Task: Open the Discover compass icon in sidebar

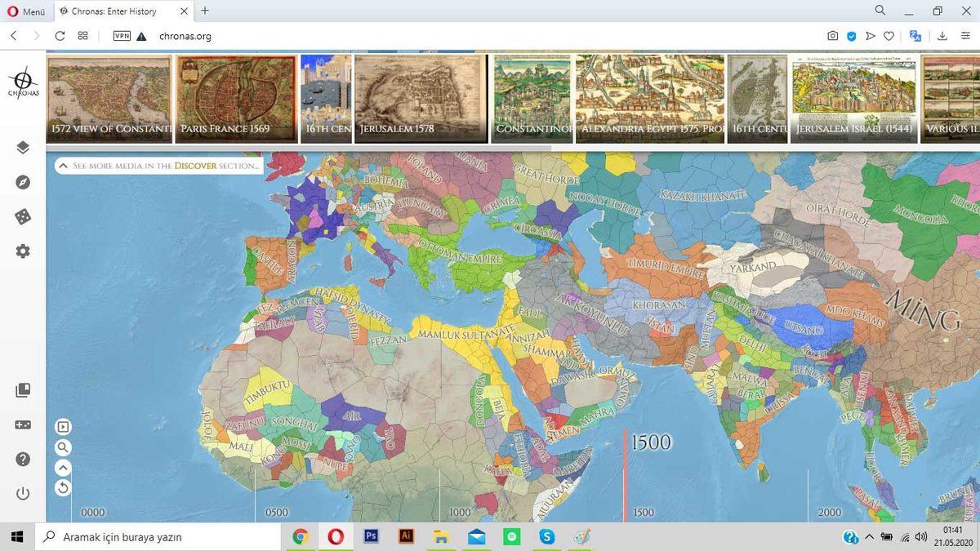Action: click(x=23, y=182)
